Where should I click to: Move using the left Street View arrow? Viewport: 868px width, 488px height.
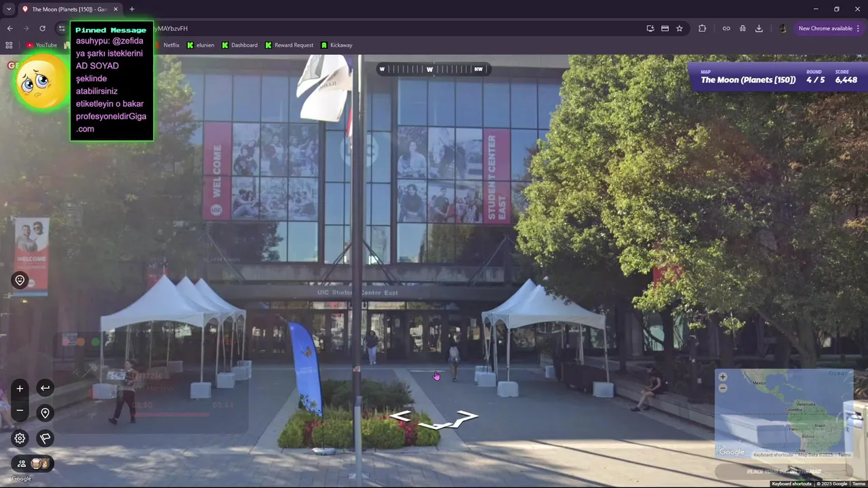[400, 416]
